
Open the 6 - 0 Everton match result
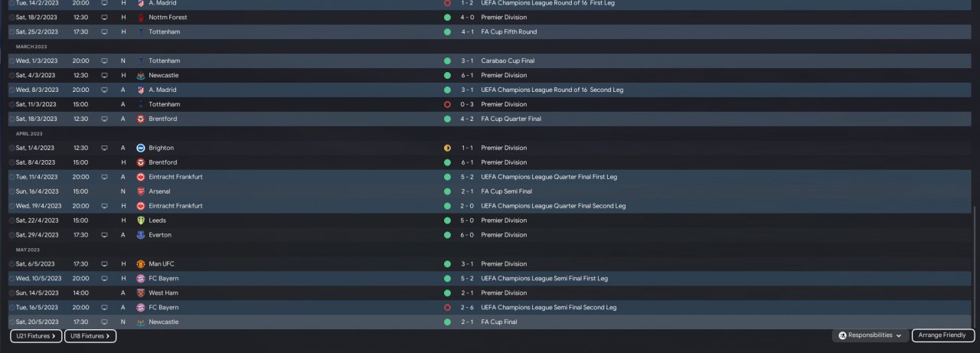pos(467,235)
